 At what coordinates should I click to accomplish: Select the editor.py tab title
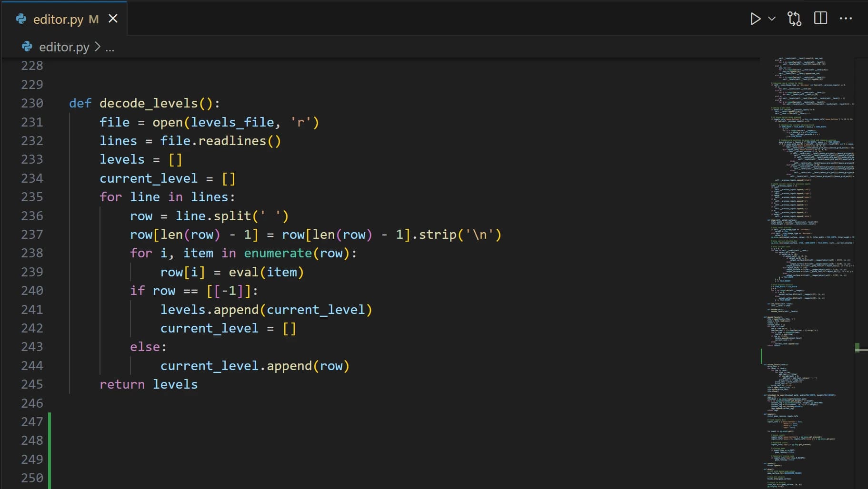pos(58,20)
